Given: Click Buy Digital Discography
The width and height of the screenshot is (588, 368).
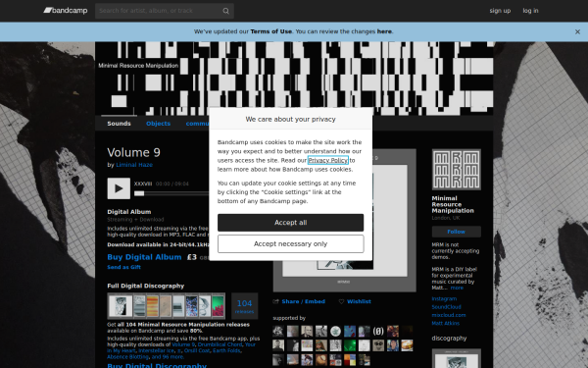Looking at the screenshot, I should [x=157, y=365].
